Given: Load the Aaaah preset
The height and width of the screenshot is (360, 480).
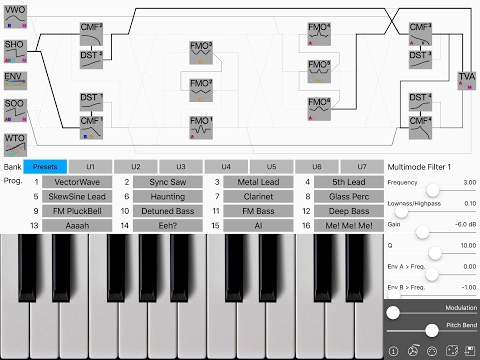Looking at the screenshot, I should click(x=77, y=226).
